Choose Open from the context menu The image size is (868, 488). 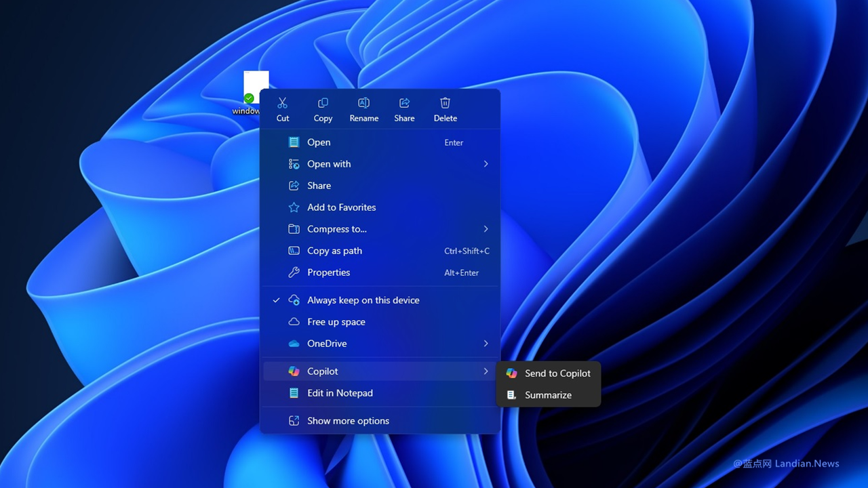tap(380, 142)
